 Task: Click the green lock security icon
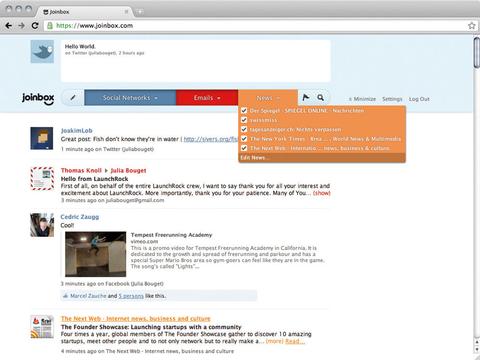point(50,25)
